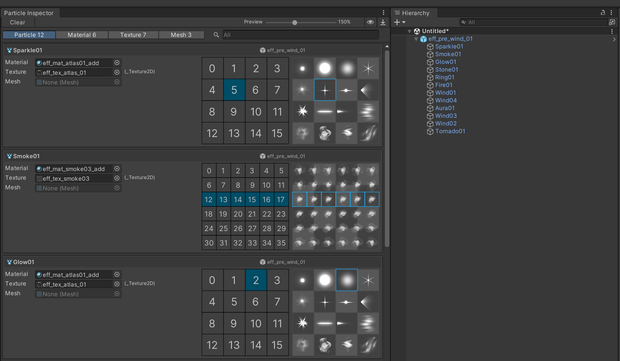The width and height of the screenshot is (620, 361).
Task: Select tile 8 in Glow01 grid
Action: [212, 323]
